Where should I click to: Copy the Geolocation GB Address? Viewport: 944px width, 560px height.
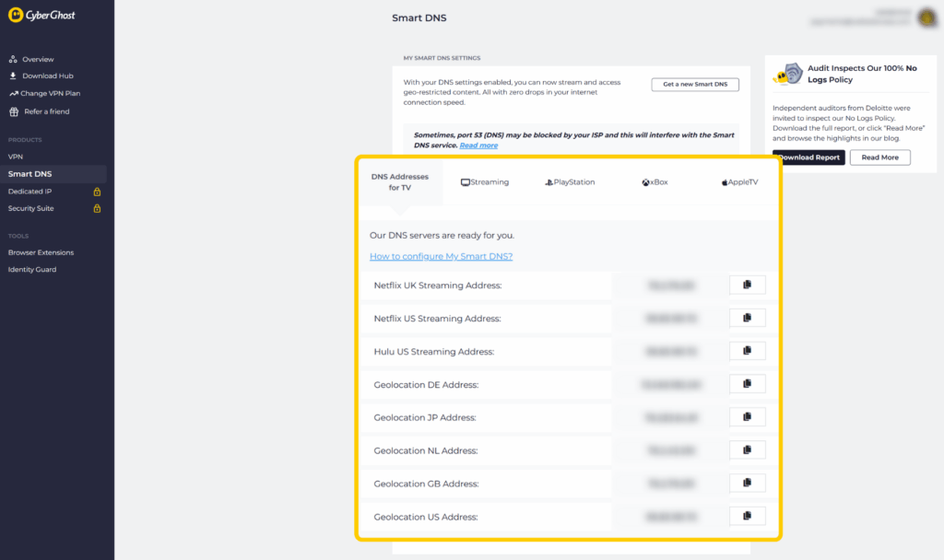coord(747,484)
